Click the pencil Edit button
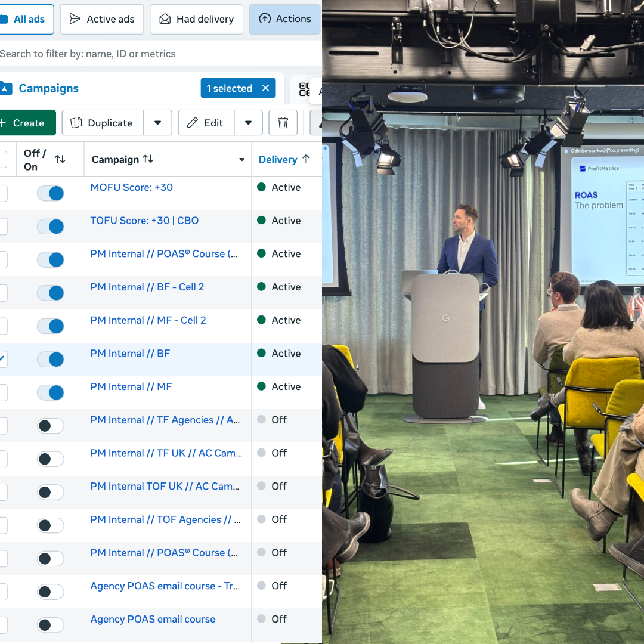Image resolution: width=644 pixels, height=644 pixels. pos(206,123)
